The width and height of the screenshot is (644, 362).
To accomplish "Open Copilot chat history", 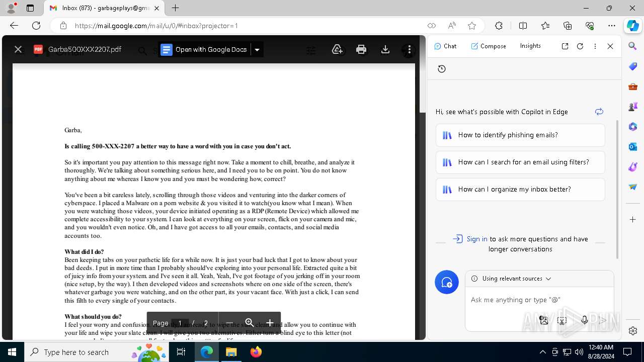I will (x=442, y=69).
